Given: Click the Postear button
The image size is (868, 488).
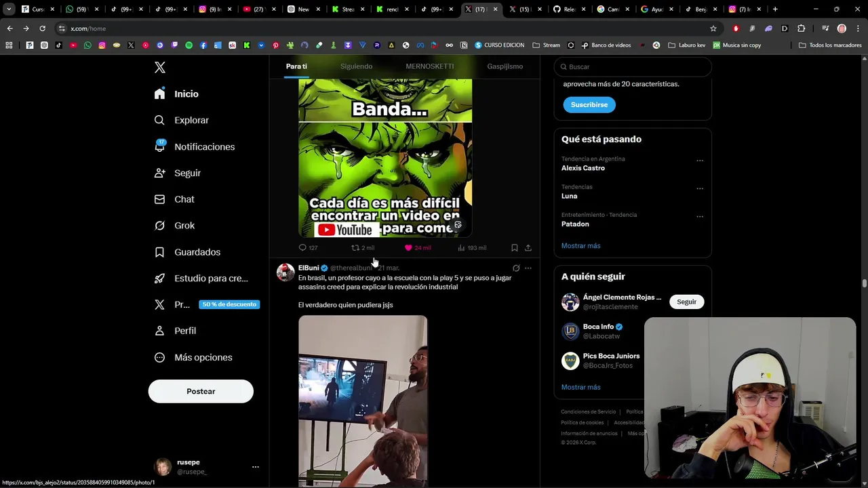Looking at the screenshot, I should point(201,391).
